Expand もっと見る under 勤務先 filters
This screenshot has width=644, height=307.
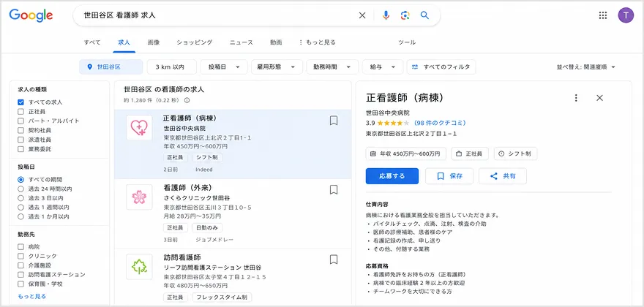32,296
